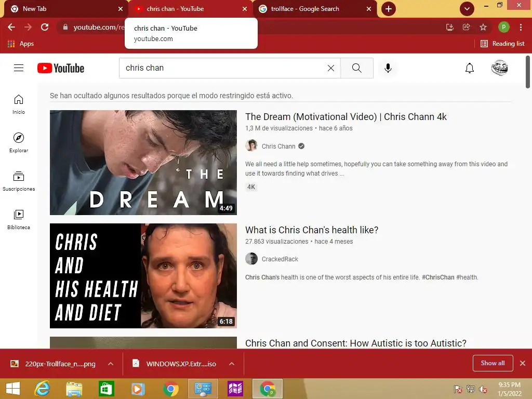
Task: Open Explorar in the sidebar
Action: (x=19, y=142)
